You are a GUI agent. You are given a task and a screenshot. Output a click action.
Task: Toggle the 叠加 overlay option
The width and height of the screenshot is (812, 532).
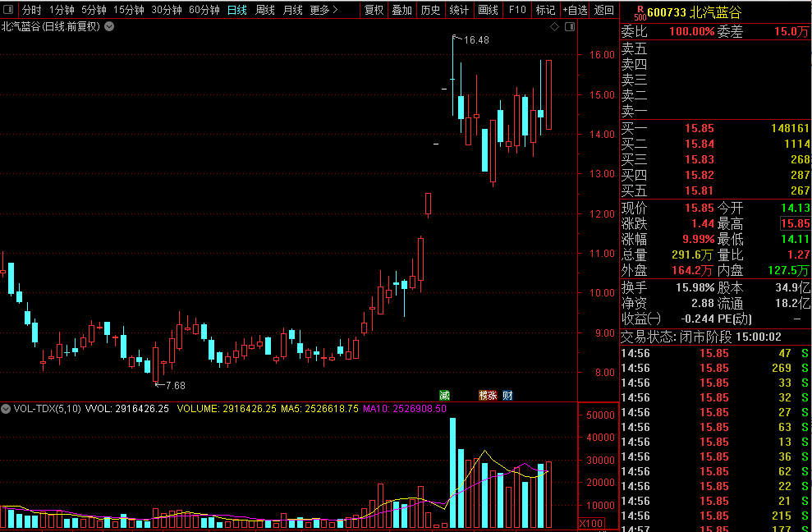click(x=401, y=10)
